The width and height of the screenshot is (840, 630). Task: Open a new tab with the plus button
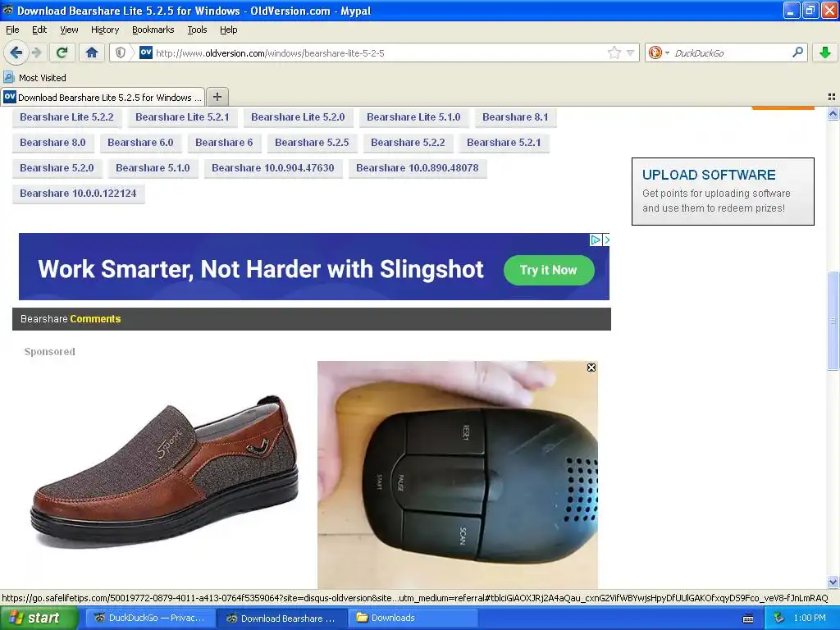pyautogui.click(x=217, y=97)
